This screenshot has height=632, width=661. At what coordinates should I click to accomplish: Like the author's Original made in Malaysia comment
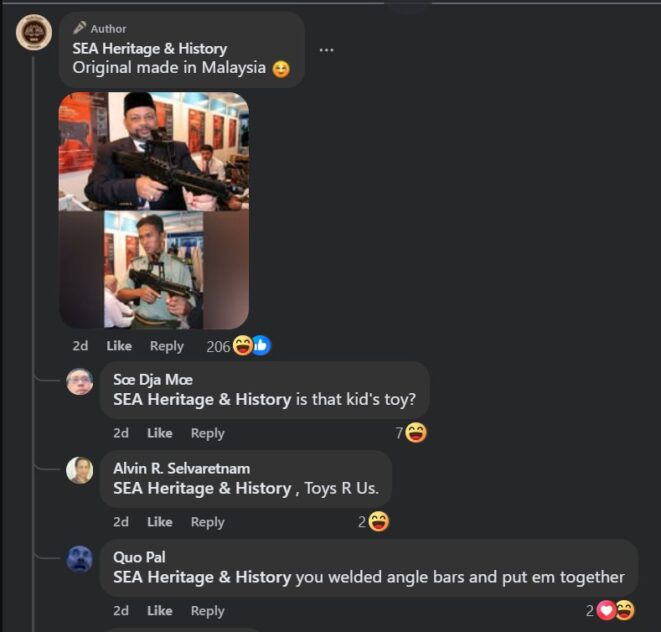pyautogui.click(x=119, y=346)
